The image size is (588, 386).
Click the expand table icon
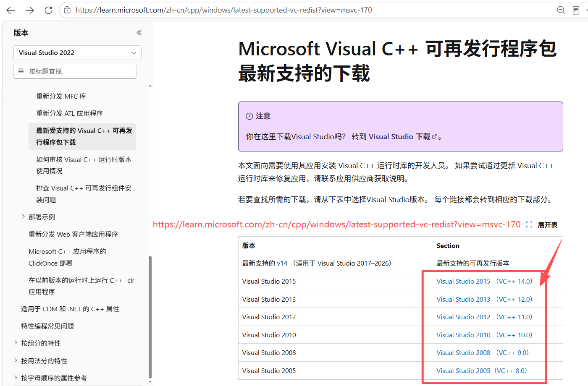pos(529,225)
